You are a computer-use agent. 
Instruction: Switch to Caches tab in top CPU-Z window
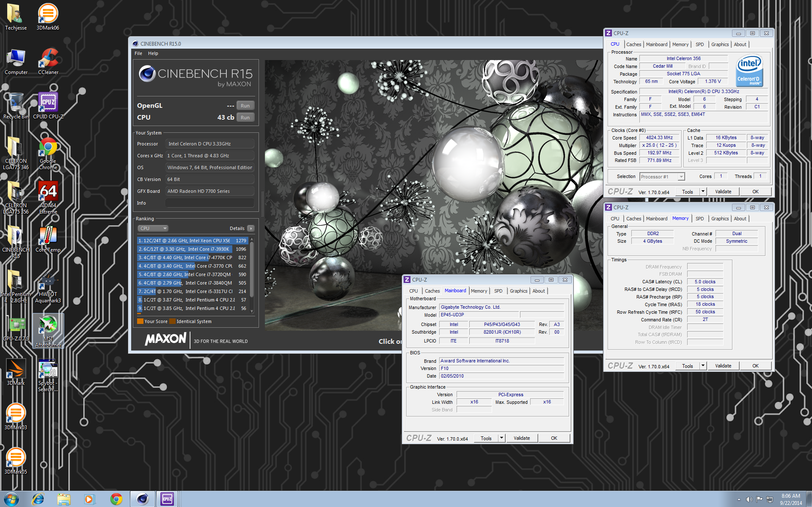pos(633,44)
